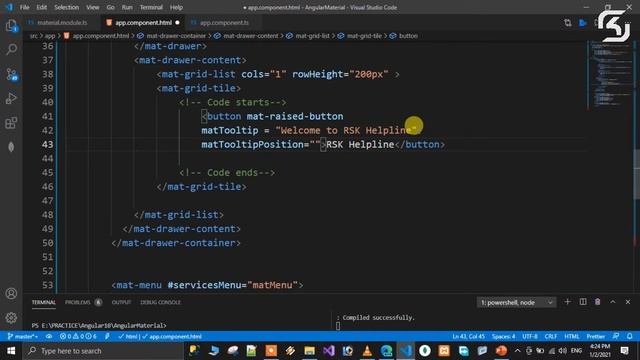The height and width of the screenshot is (360, 640).
Task: Change CRLF end of line setting
Action: tap(551, 336)
